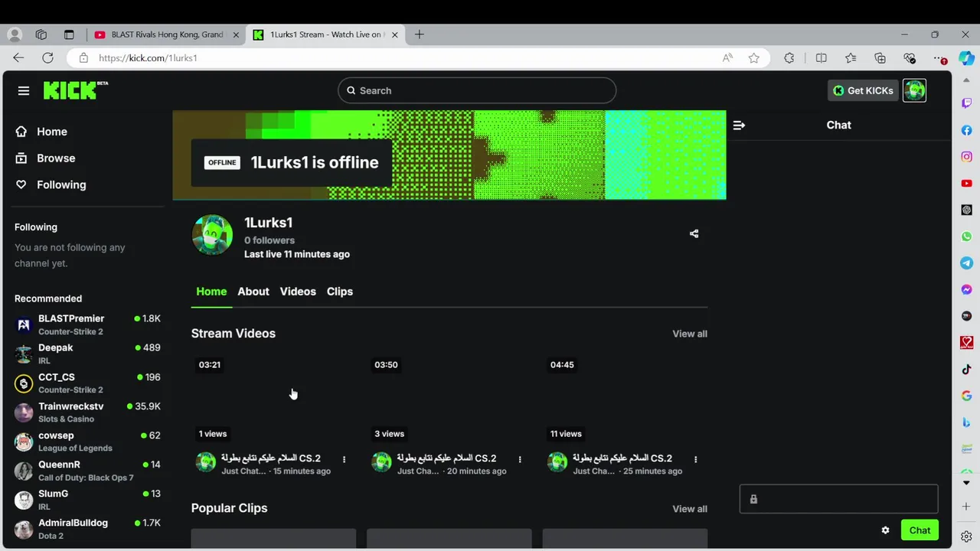Screen dimensions: 980x551
Task: Open the QueennR recommended channel
Action: 87,470
